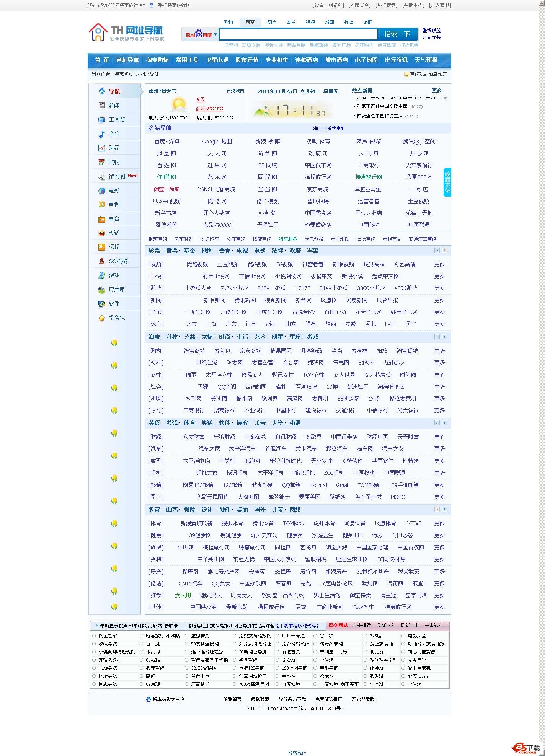Click up arrow in 彩票 股票 基金 header
This screenshot has width=545, height=756.
444,250
